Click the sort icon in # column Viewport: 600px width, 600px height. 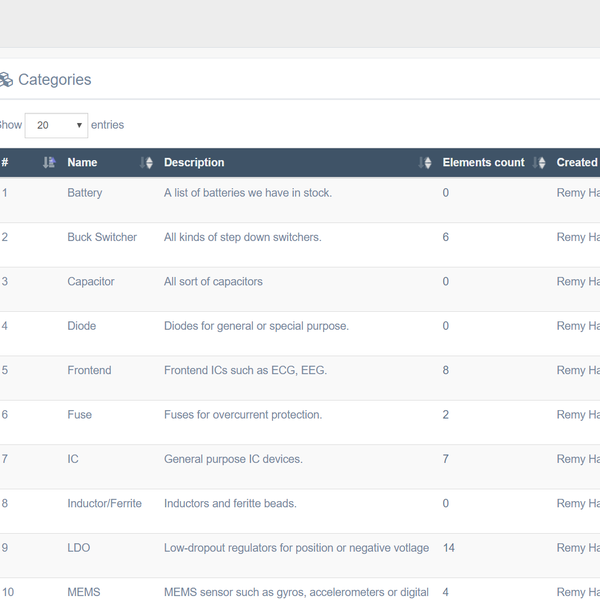point(49,163)
